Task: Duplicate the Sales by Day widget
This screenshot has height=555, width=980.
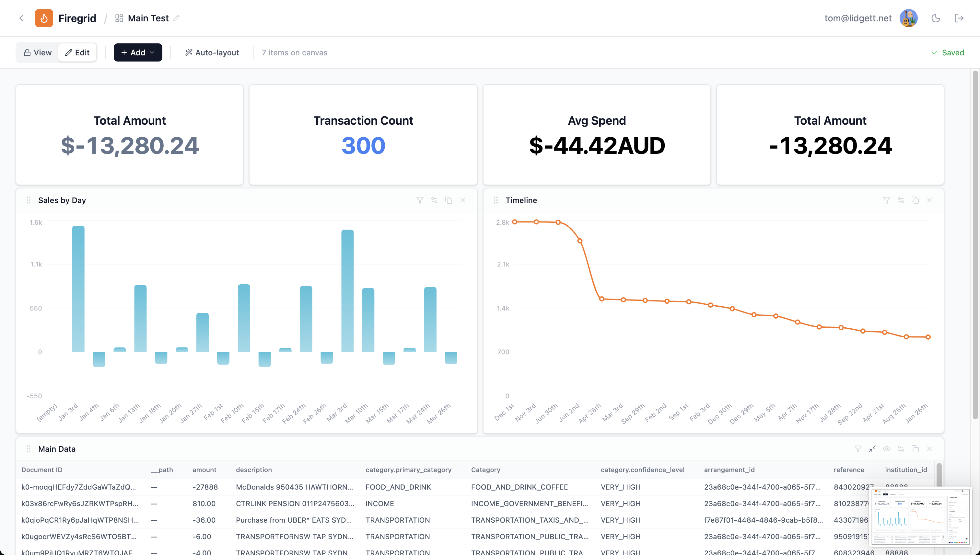Action: (448, 200)
